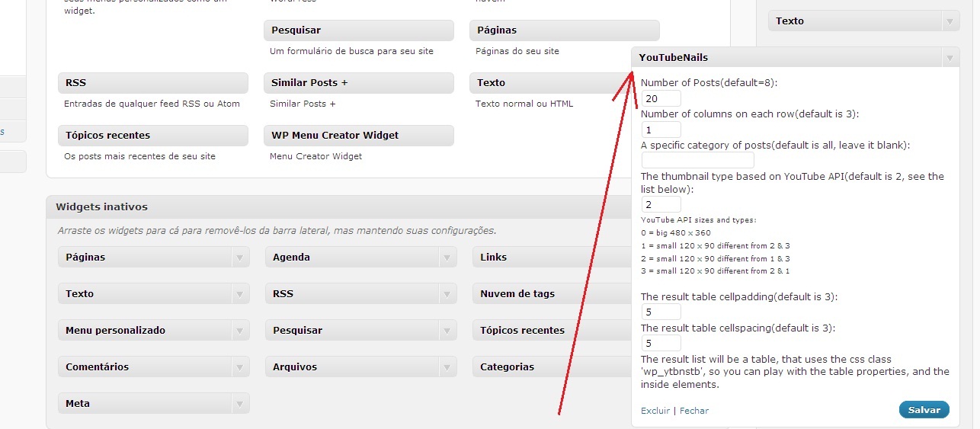Expand the Meta widget arrow
This screenshot has width=980, height=429.
pos(239,404)
